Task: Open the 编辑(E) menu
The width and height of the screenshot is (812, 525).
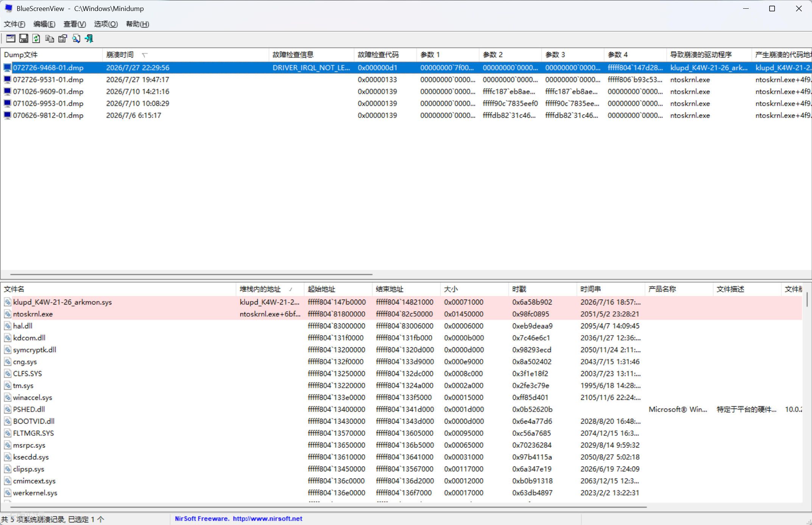Action: [44, 24]
